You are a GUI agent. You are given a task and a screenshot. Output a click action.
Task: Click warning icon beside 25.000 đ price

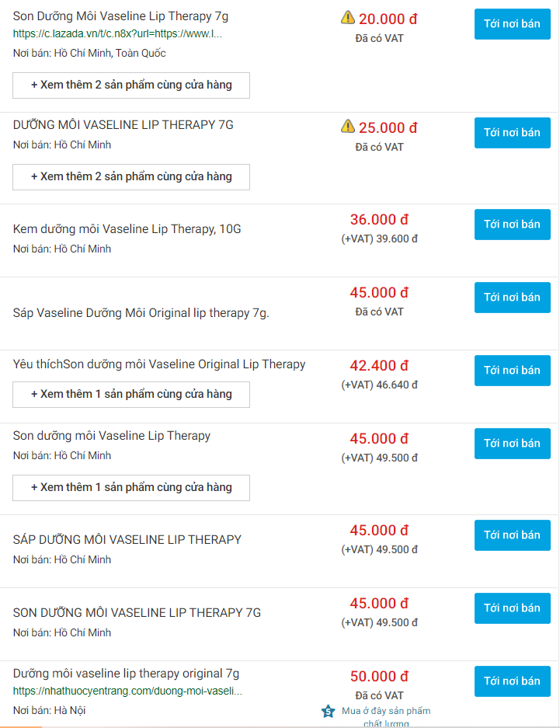point(347,127)
